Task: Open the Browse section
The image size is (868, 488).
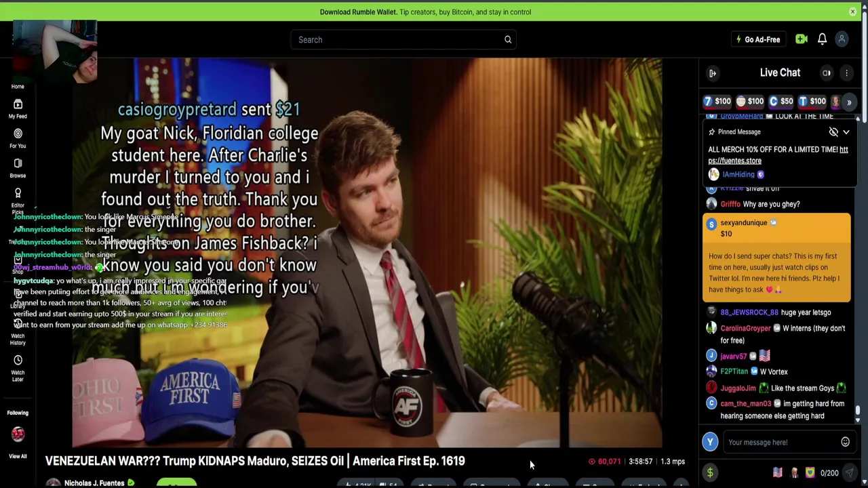Action: [x=18, y=168]
